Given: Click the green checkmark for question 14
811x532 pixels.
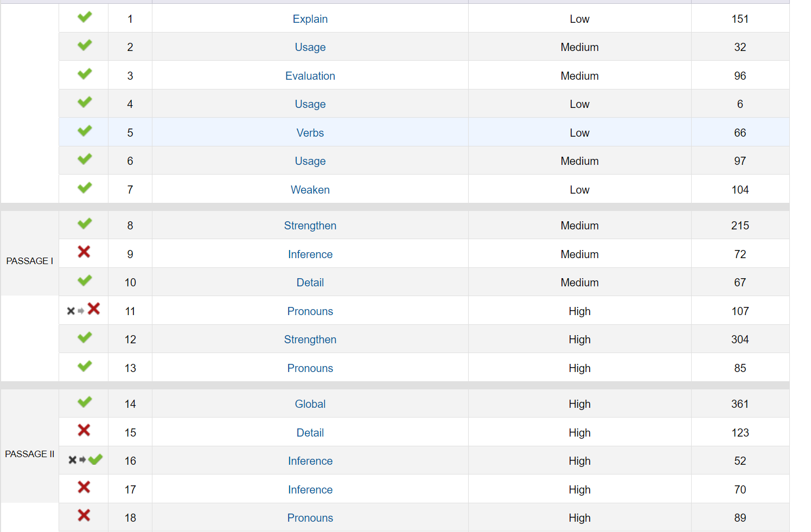Looking at the screenshot, I should click(84, 402).
